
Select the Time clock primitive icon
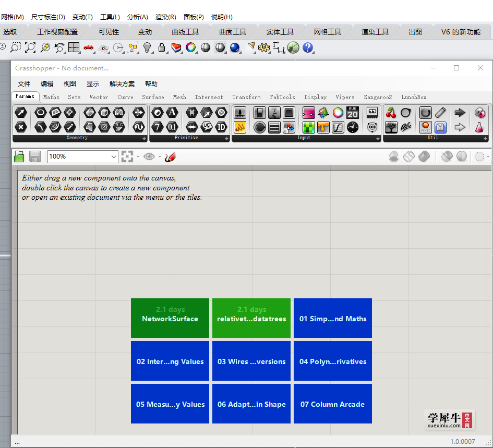(x=221, y=113)
